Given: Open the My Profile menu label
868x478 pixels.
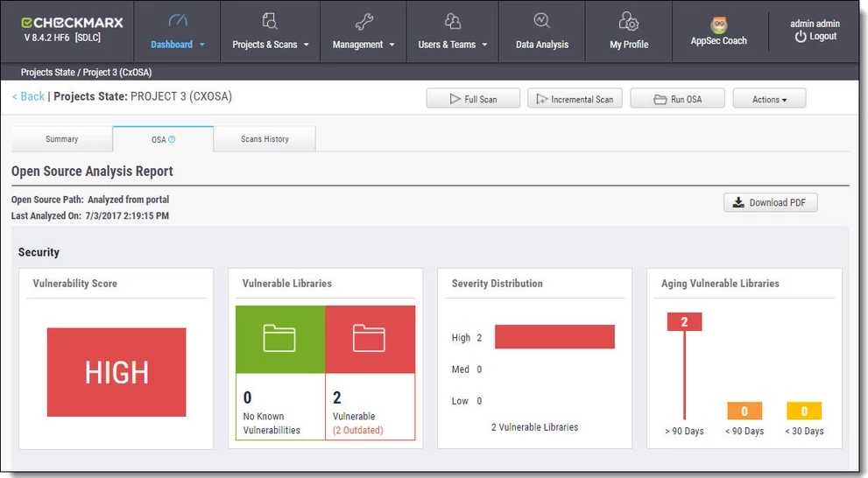Looking at the screenshot, I should pos(629,45).
